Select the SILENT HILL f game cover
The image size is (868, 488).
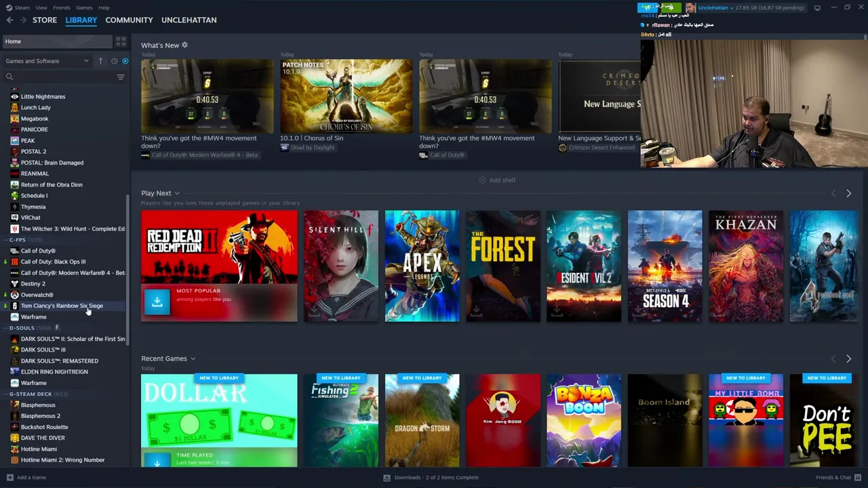tap(341, 266)
